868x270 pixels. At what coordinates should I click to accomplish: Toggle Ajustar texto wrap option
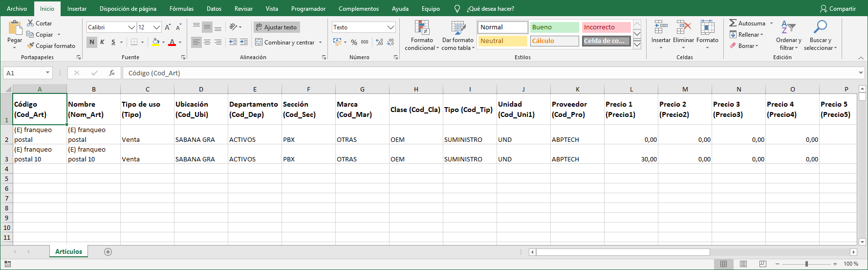pyautogui.click(x=276, y=27)
